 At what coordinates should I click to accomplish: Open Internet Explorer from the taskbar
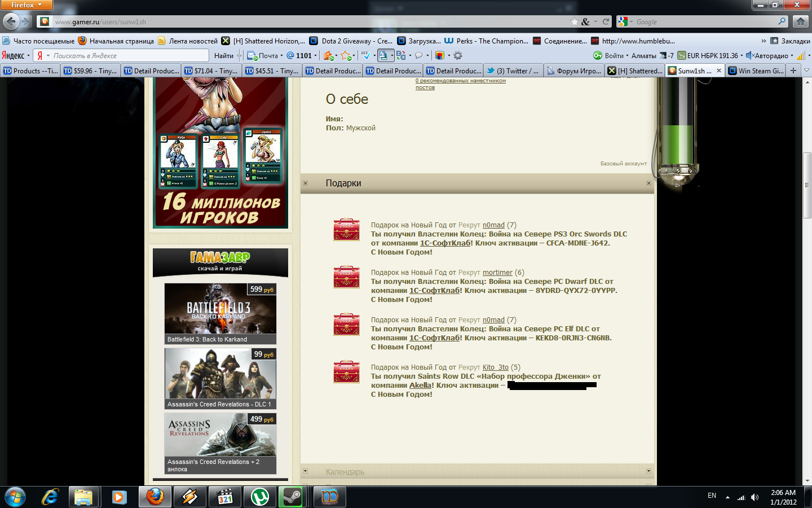50,497
